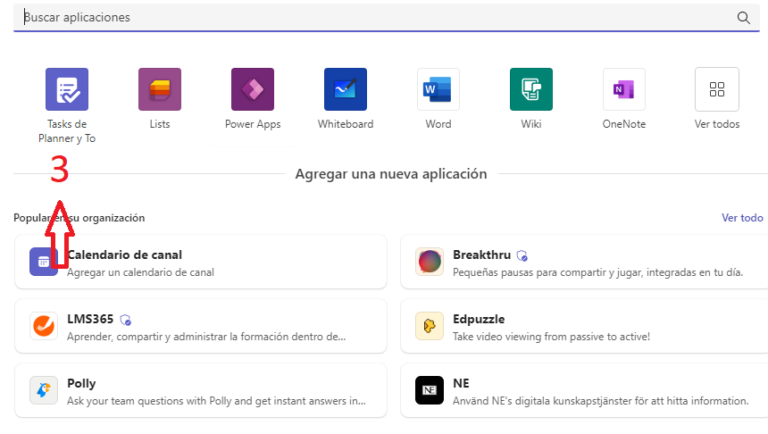Click the Breakthru app title
768x434 pixels.
tap(481, 255)
